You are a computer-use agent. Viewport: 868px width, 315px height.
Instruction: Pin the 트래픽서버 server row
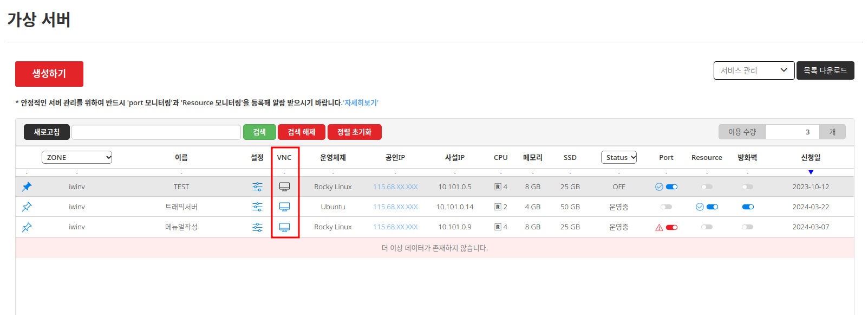27,207
